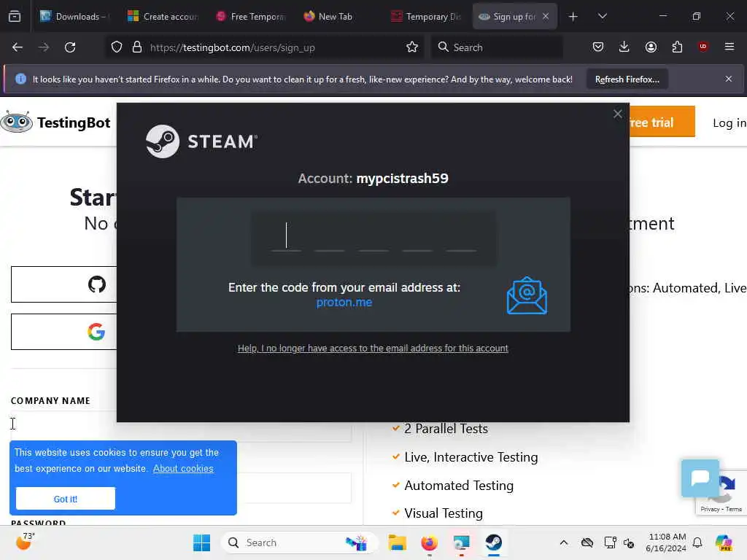747x560 pixels.
Task: Click the Firefox taskbar icon
Action: [429, 542]
